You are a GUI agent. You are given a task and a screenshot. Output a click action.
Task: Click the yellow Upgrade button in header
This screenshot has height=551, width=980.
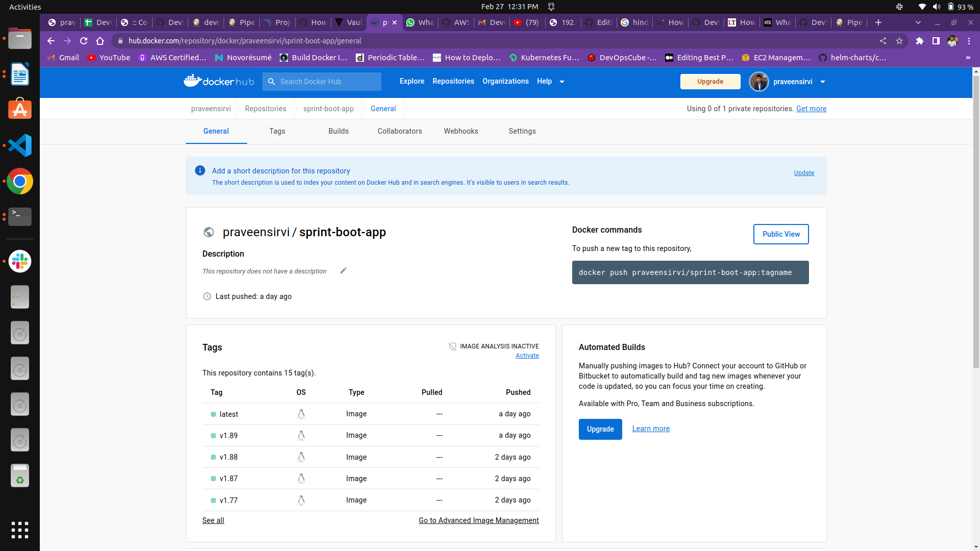coord(710,82)
